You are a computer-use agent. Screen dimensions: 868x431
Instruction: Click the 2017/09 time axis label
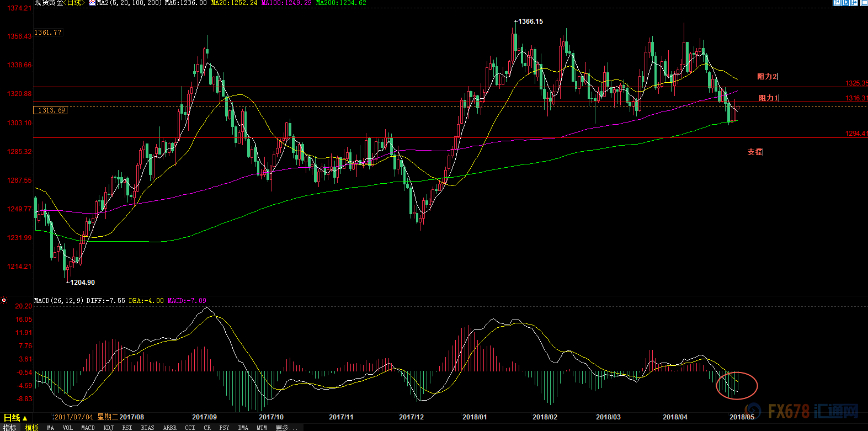point(204,417)
